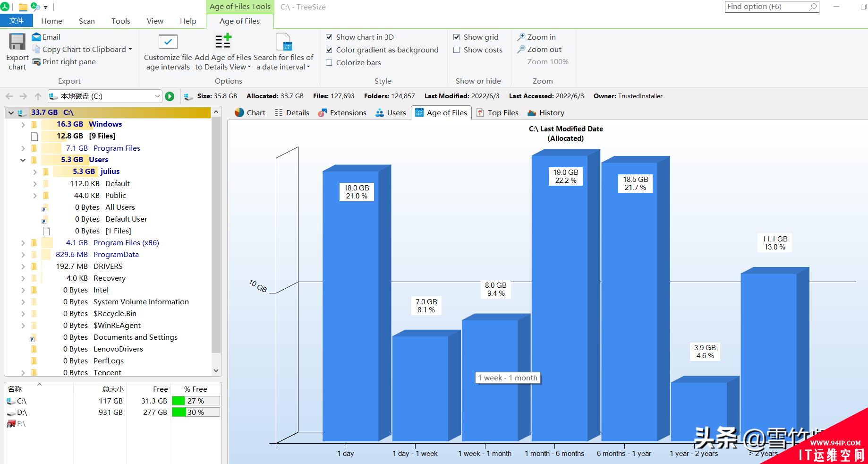
Task: Open the Tools ribbon tab
Action: 121,21
